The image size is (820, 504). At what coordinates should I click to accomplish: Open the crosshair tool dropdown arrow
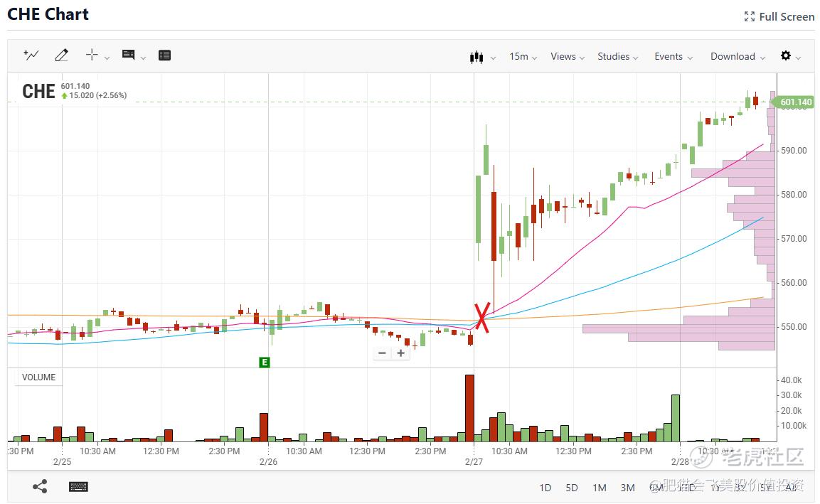pyautogui.click(x=107, y=58)
